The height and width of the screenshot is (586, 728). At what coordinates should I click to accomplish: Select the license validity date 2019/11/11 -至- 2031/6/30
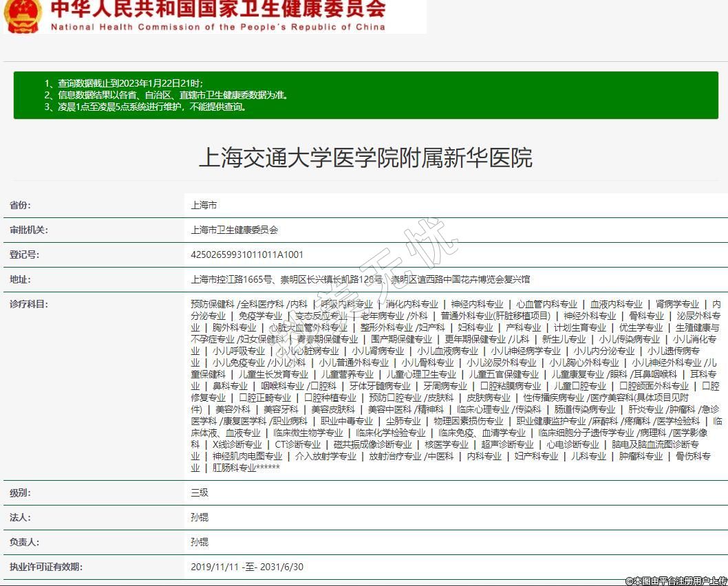(246, 567)
